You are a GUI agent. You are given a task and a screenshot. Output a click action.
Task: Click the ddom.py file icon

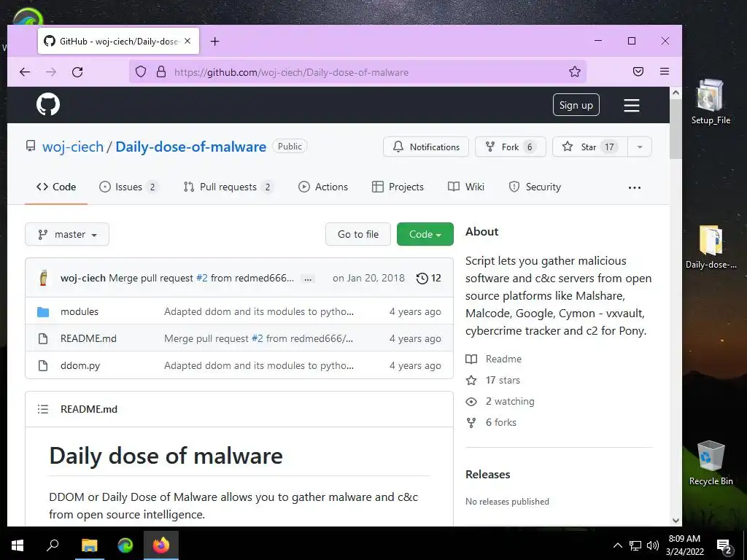(43, 366)
